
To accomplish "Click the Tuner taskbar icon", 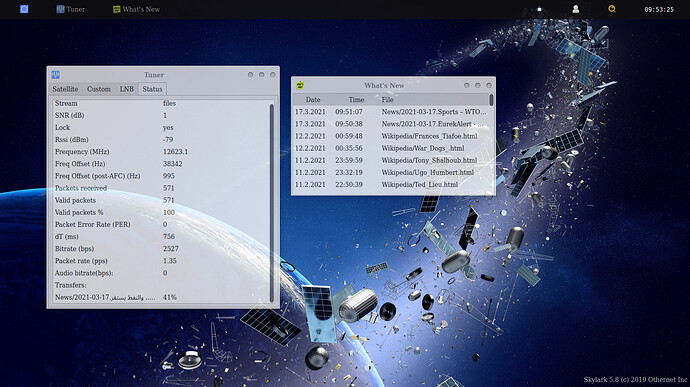I will click(60, 9).
